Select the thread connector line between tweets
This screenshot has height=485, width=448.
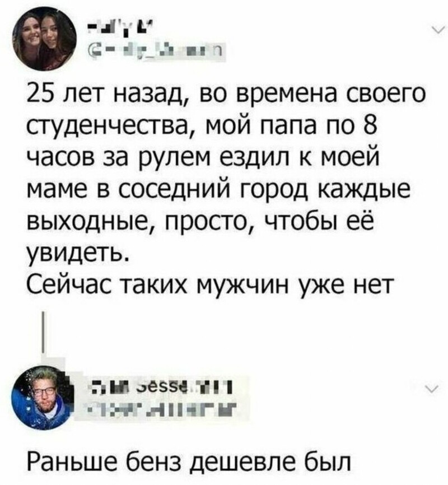coord(44,332)
